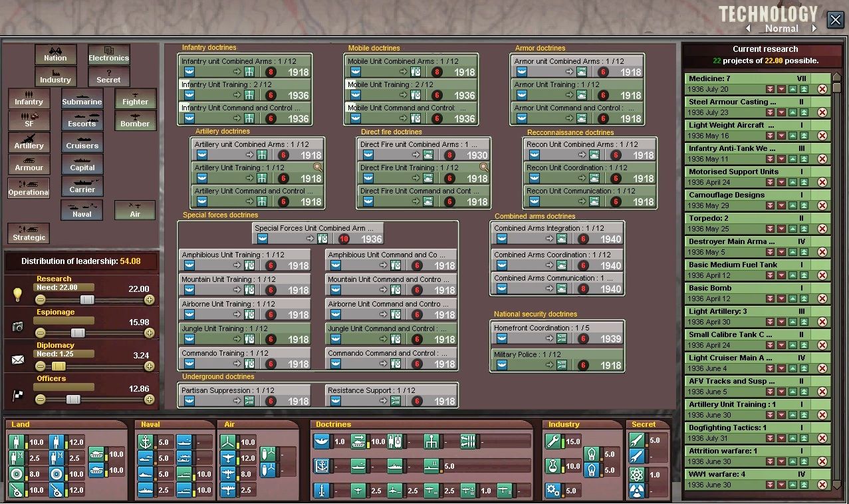Image resolution: width=849 pixels, height=504 pixels.
Task: Select the Infantry Unit Training doctrine
Action: click(x=245, y=90)
